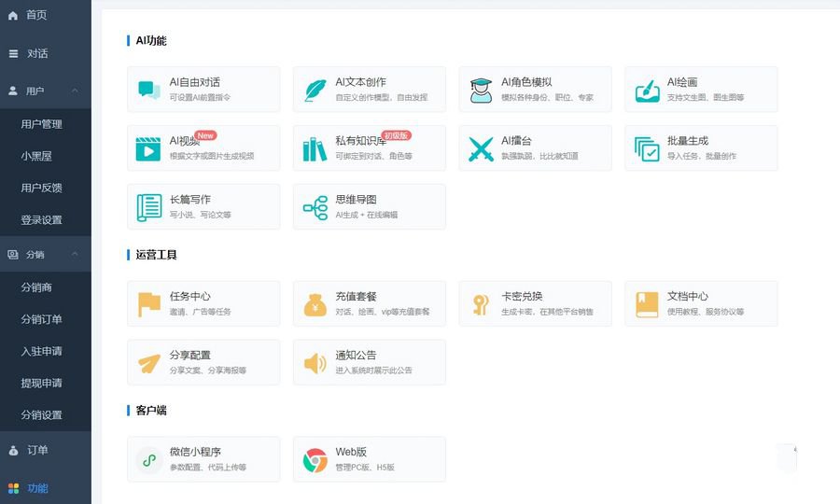
Task: Click the money bag icon beside 订单
Action: [13, 451]
